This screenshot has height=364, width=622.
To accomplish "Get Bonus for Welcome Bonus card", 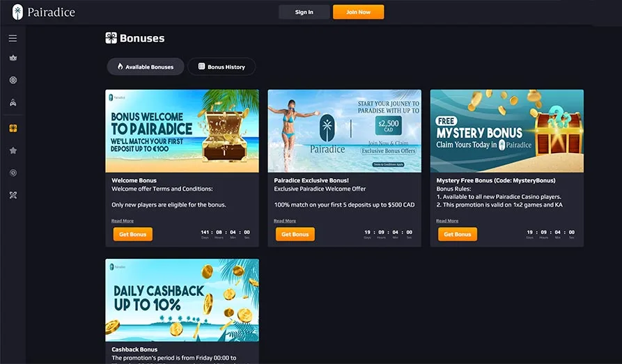I will click(x=132, y=235).
